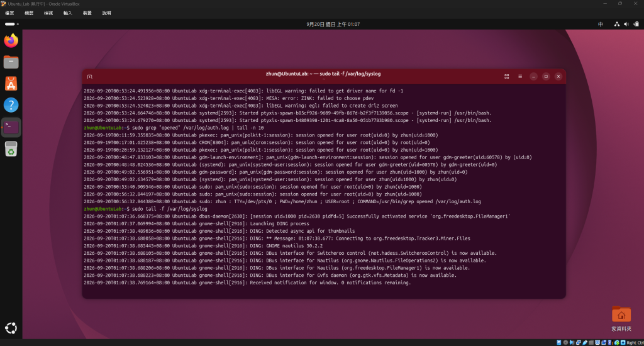Open the 說明 menu in VirtualBox
Image resolution: width=644 pixels, height=346 pixels.
coord(107,13)
